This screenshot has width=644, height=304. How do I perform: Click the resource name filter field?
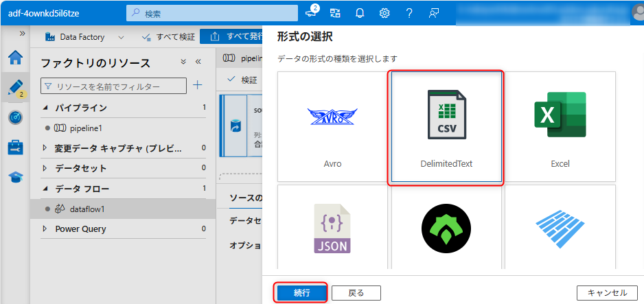click(113, 86)
